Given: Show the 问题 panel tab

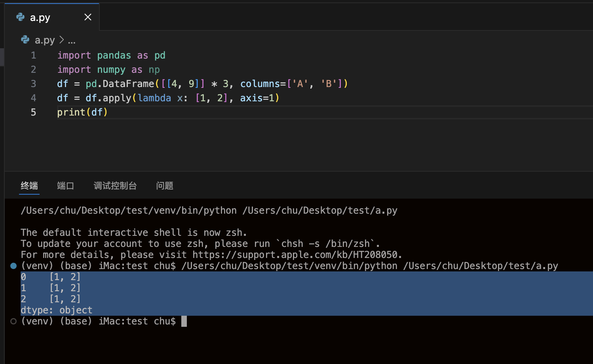Looking at the screenshot, I should point(165,186).
